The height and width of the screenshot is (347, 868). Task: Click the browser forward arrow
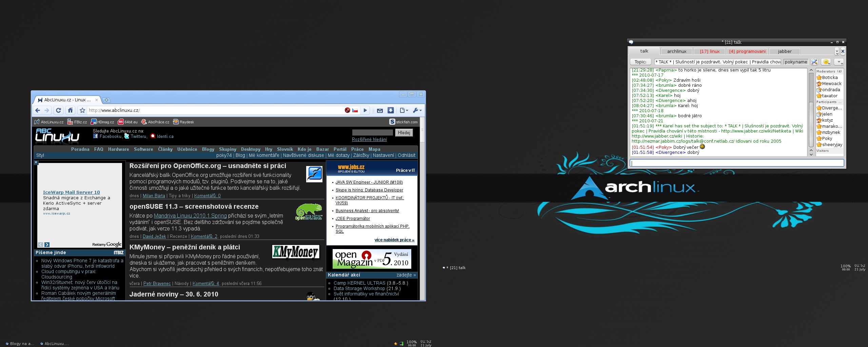click(x=47, y=110)
